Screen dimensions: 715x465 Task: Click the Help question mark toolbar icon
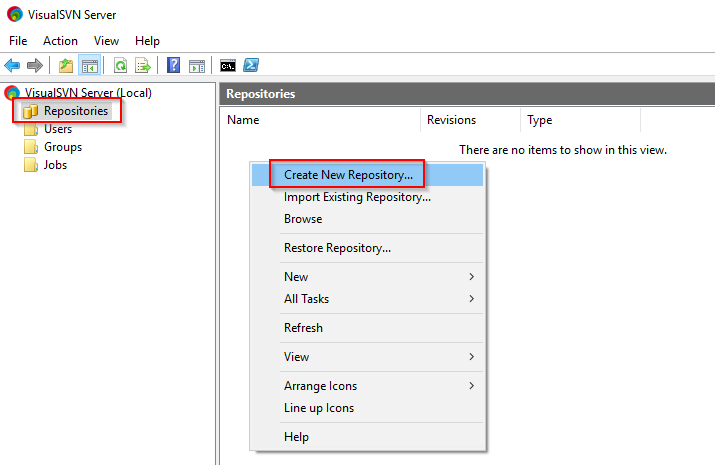(x=173, y=66)
